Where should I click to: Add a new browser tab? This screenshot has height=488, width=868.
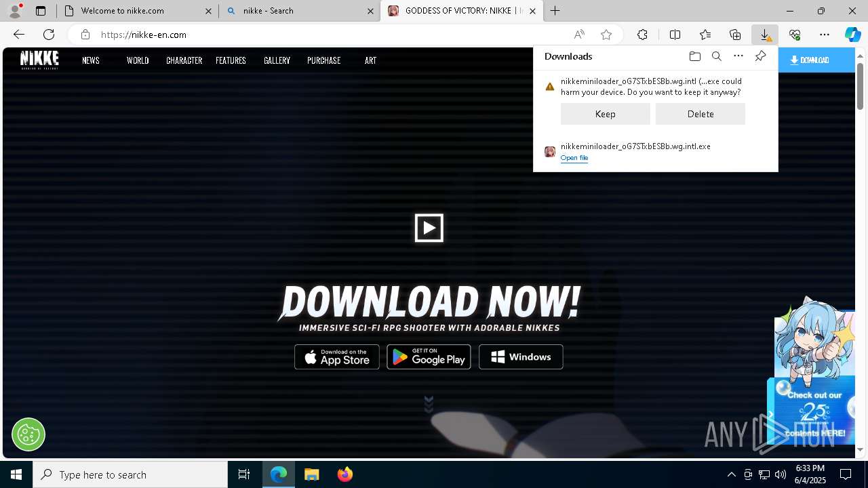tap(555, 11)
